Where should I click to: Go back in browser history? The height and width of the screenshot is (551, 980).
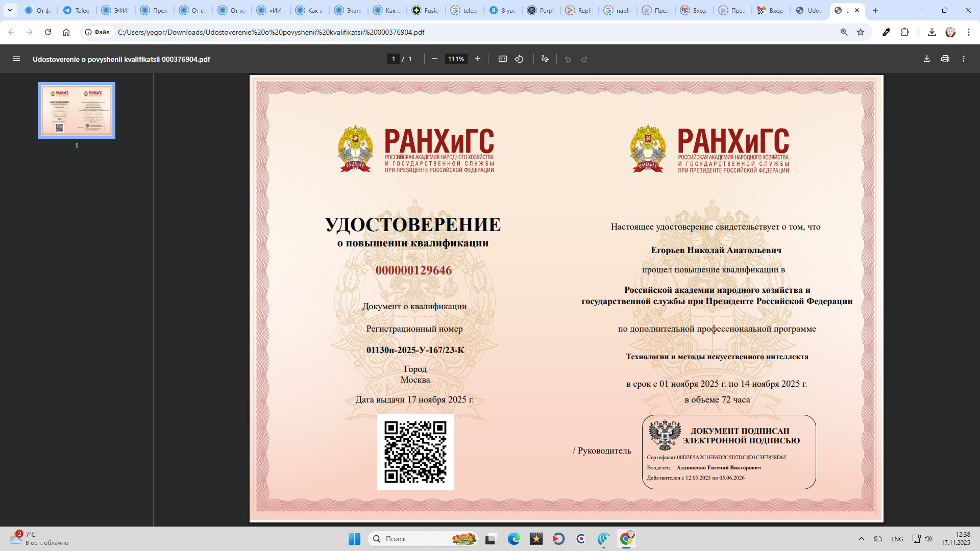coord(11,32)
